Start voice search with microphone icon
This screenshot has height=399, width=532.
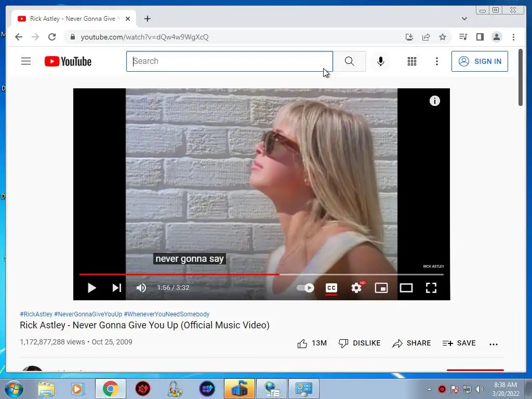[381, 61]
